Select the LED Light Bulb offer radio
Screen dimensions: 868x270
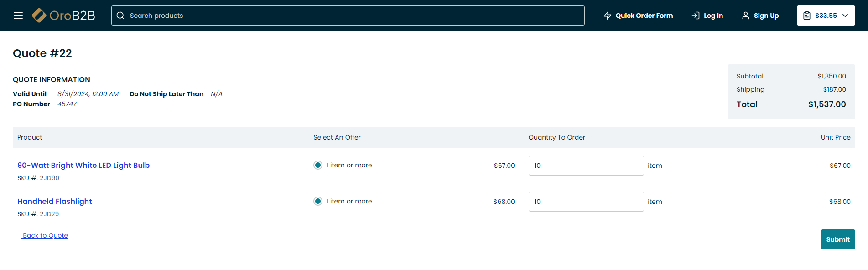click(x=318, y=165)
